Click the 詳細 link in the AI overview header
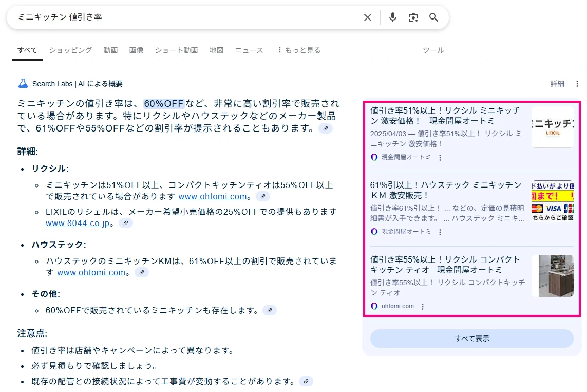Viewport: 587px width, 392px height. tap(557, 84)
